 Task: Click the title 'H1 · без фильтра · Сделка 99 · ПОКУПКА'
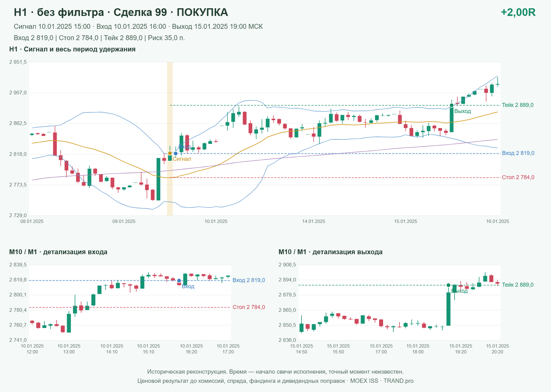coord(121,12)
